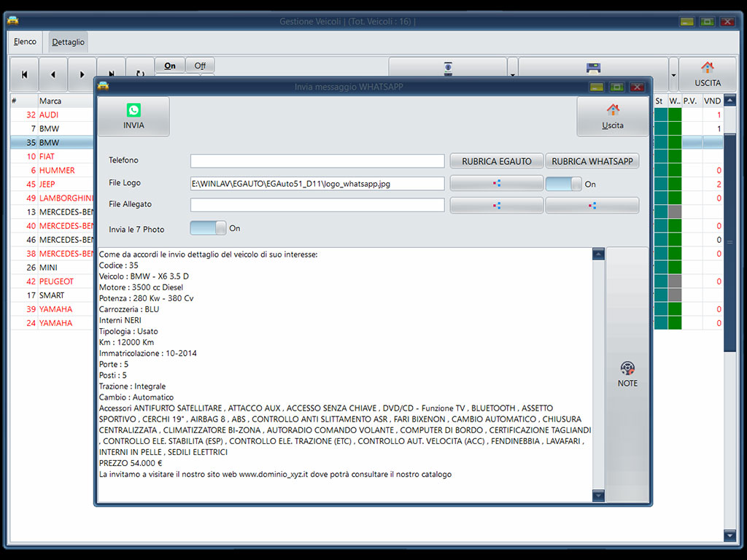Toggle the File Logo On switch
The height and width of the screenshot is (560, 747).
[564, 184]
